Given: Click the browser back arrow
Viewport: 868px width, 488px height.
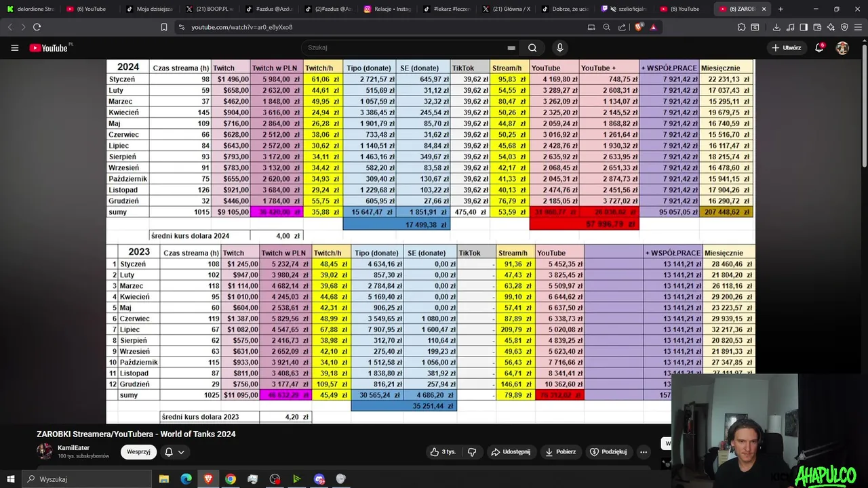Looking at the screenshot, I should tap(9, 27).
